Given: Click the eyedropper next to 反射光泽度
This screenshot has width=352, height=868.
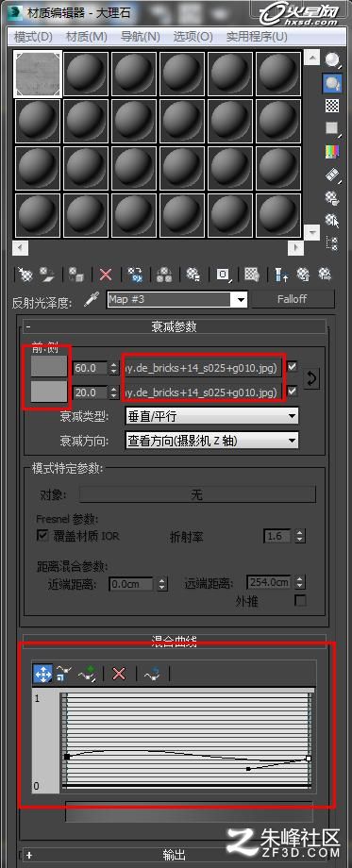Looking at the screenshot, I should pos(91,300).
